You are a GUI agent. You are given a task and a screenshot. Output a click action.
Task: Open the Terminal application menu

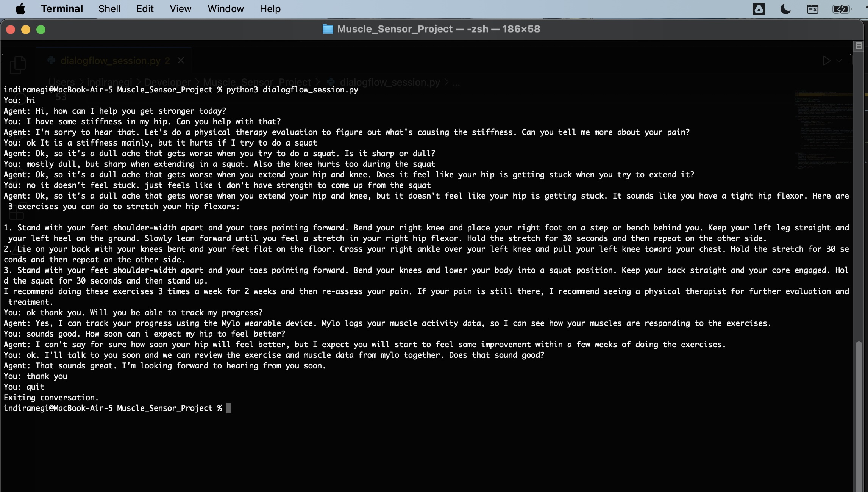pos(62,9)
